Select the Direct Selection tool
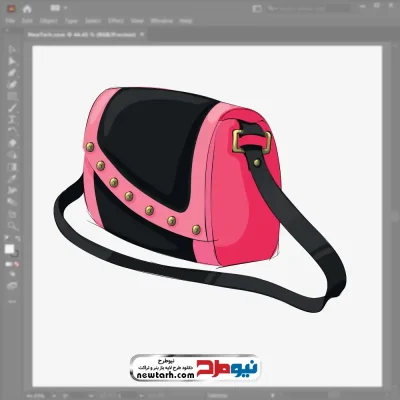 (12, 61)
